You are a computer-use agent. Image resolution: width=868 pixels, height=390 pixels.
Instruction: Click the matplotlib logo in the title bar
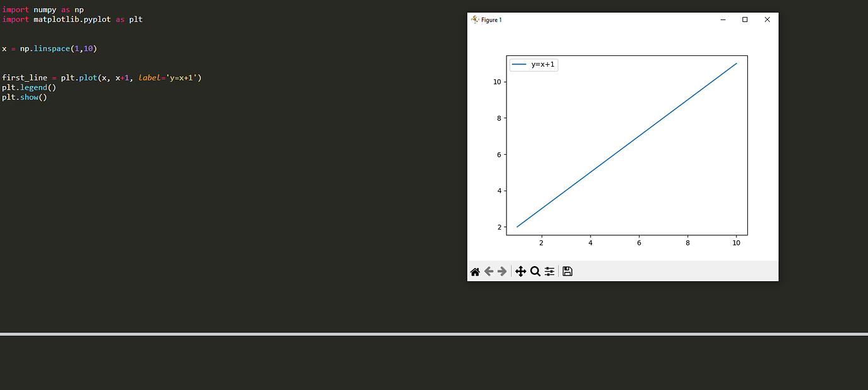474,19
